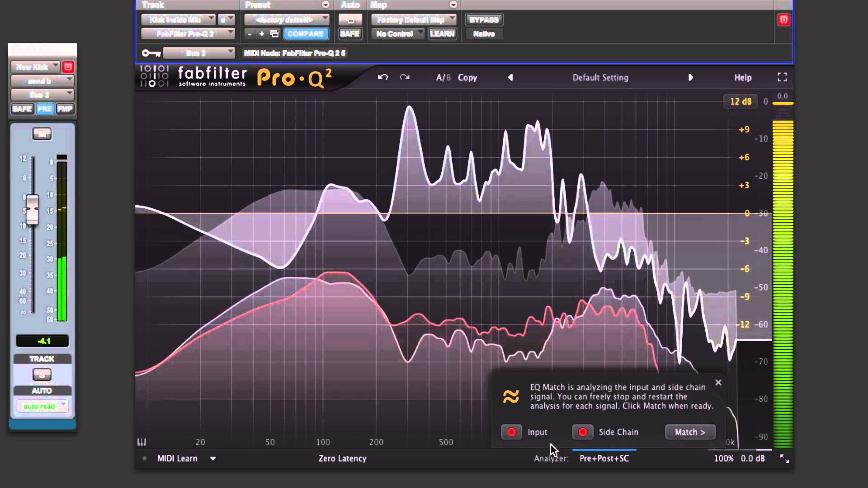
Task: Click the 100% gain scale control
Action: (724, 459)
